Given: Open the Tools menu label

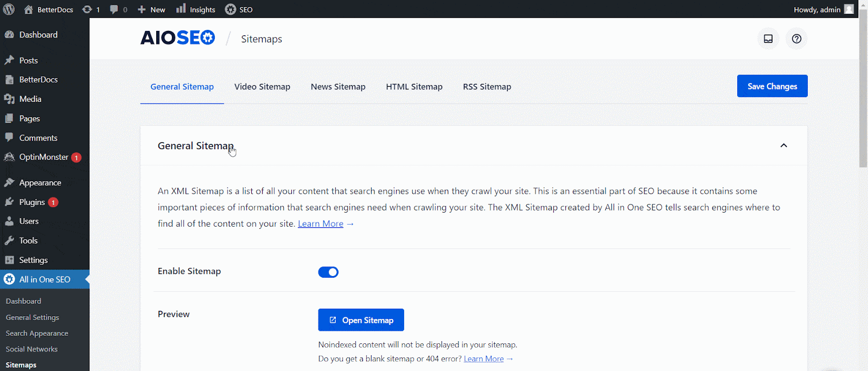Looking at the screenshot, I should [28, 241].
